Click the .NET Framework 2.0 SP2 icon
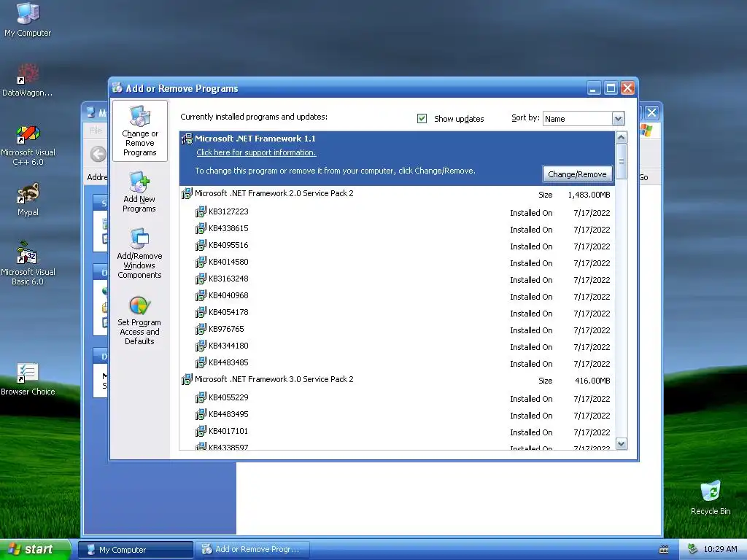Viewport: 747px width, 560px height. tap(187, 193)
